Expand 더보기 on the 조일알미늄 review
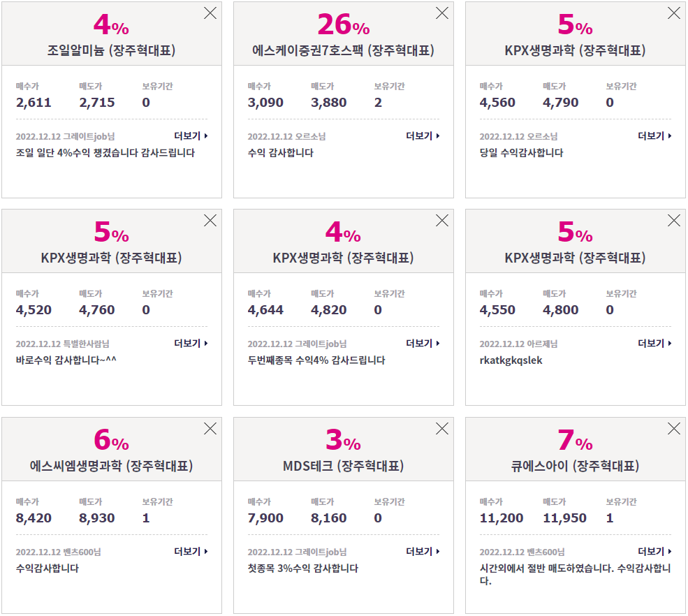 (x=191, y=136)
